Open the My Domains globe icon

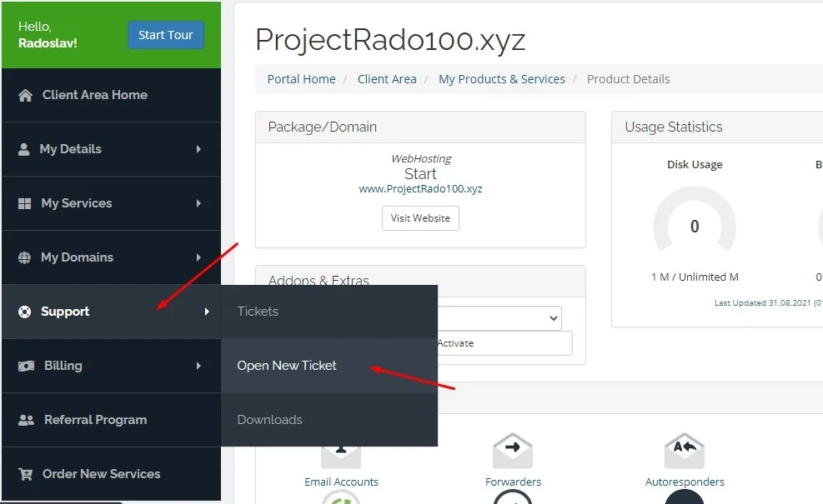pos(22,257)
